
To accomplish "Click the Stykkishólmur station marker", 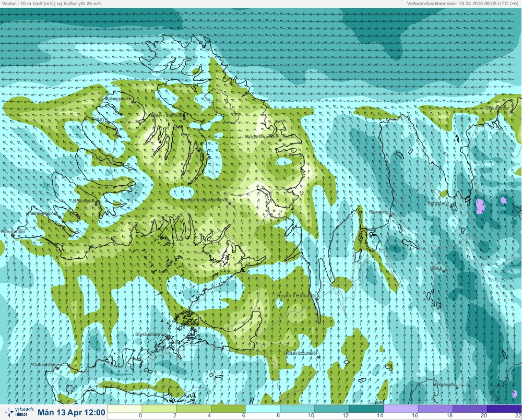I will 168,338.
